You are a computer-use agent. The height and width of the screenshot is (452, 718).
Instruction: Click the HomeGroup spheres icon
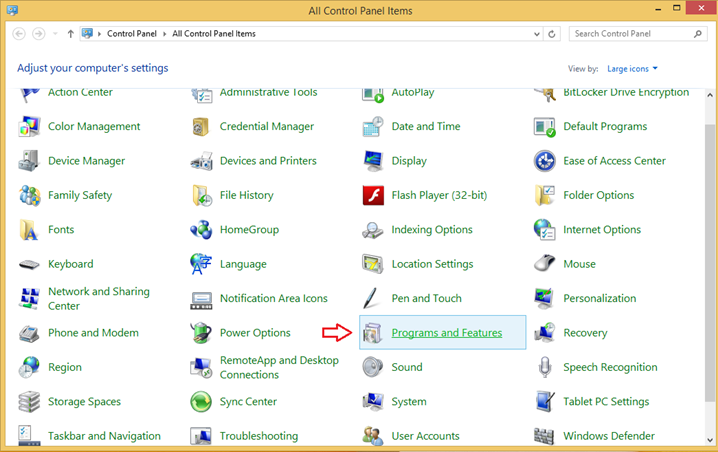(201, 229)
